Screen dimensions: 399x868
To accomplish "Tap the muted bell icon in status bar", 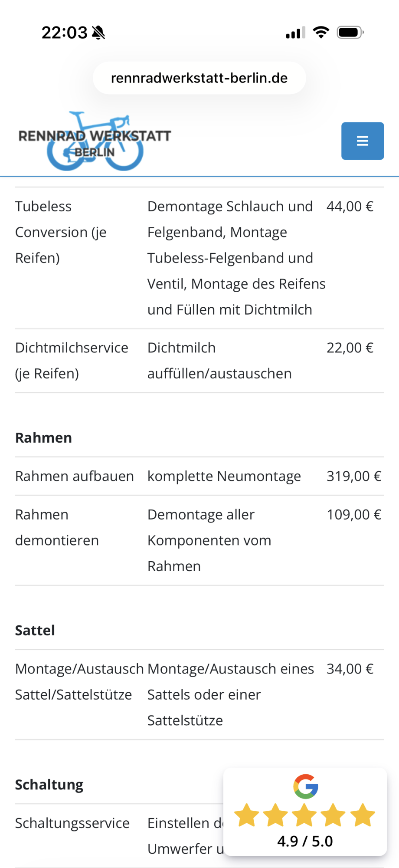I will coord(99,33).
